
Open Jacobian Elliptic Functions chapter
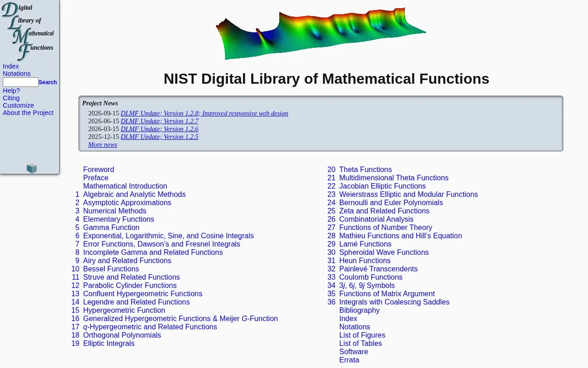382,186
